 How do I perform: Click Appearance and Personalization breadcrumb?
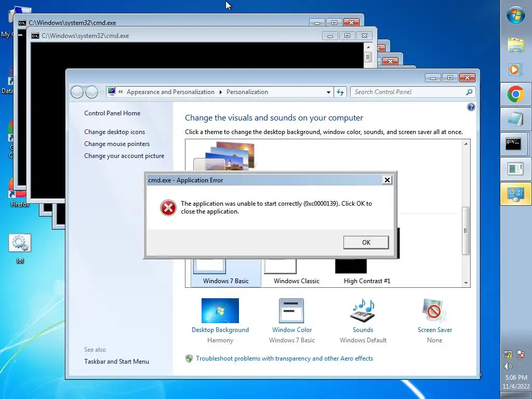170,92
